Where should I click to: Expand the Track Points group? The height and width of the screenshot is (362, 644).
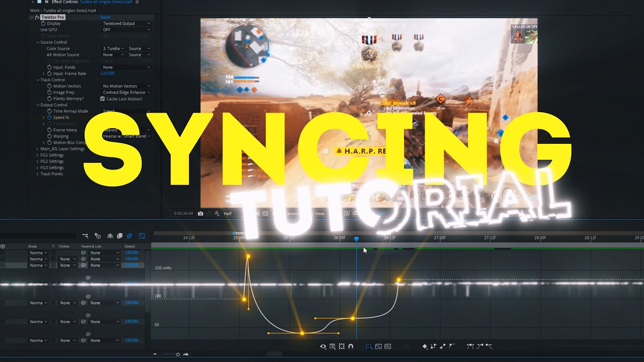38,174
